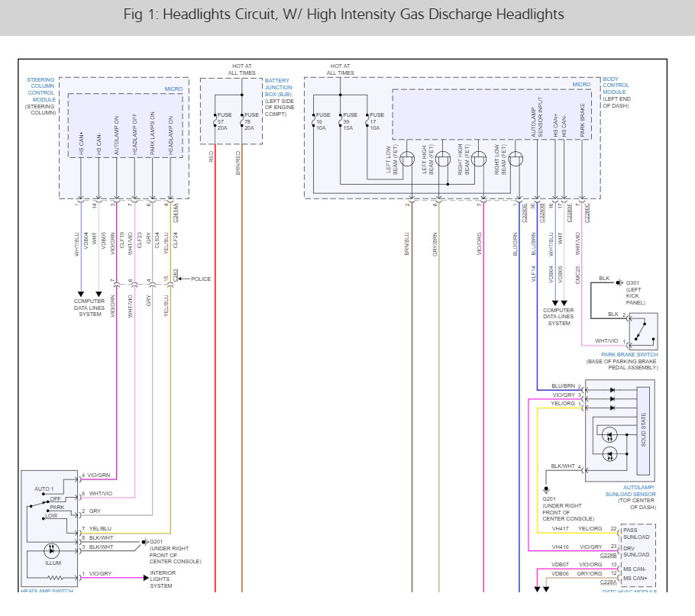Click the G301 ground label

coord(632,282)
